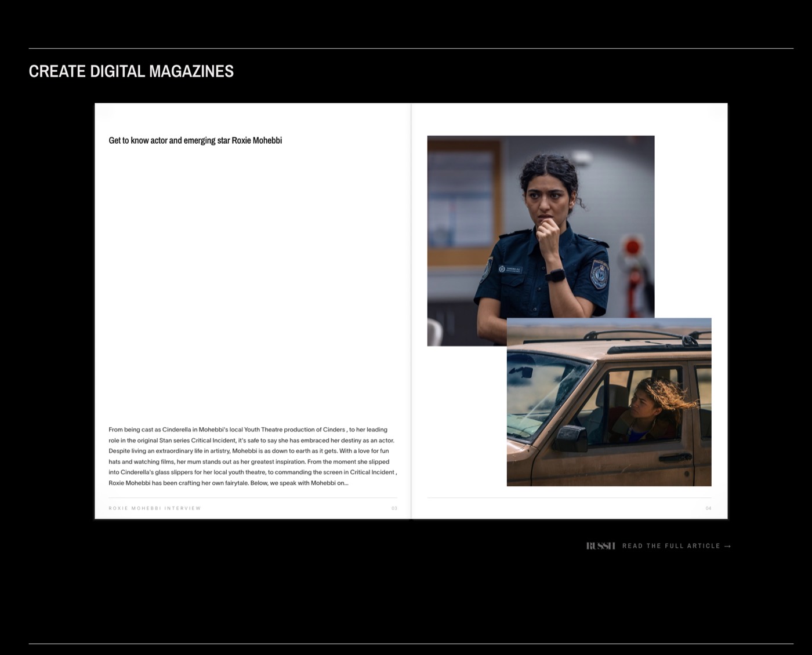Screen dimensions: 812x655
Task: Click the RUSSH logo
Action: point(600,546)
